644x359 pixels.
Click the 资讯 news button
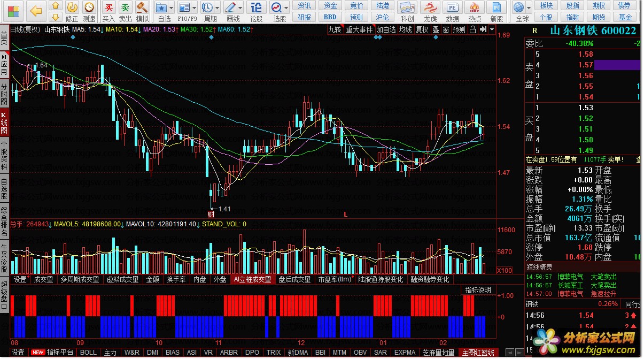click(x=305, y=5)
